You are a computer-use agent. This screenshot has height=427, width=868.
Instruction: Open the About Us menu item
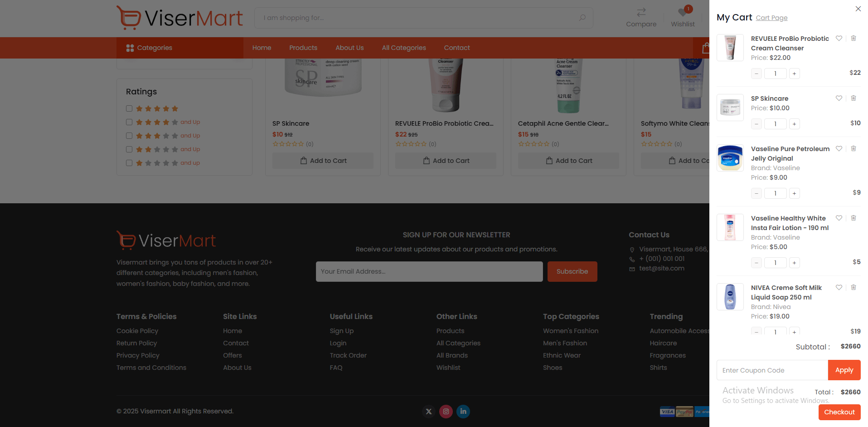pyautogui.click(x=349, y=48)
